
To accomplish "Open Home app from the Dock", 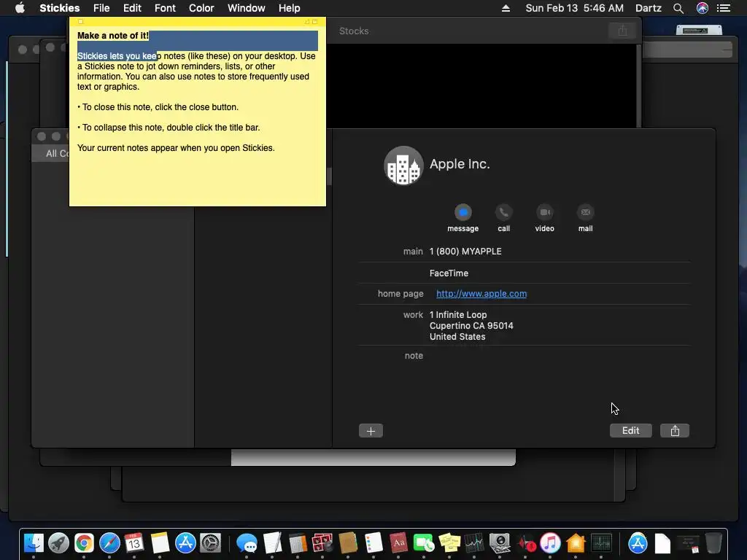I will [x=576, y=542].
